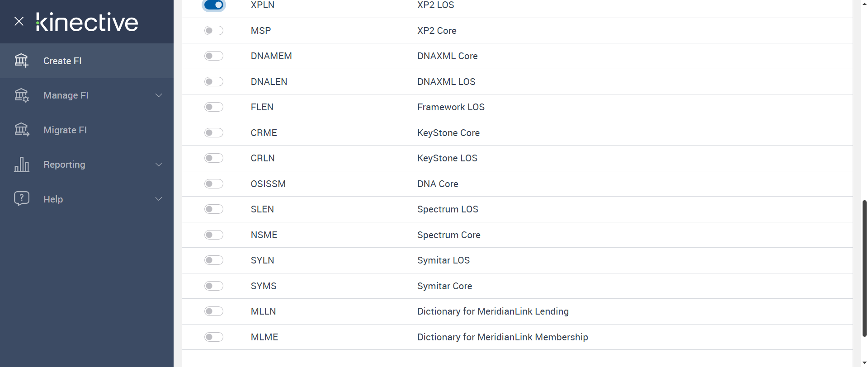Click the Migrate FI bank arrow icon
The image size is (868, 367).
[21, 130]
